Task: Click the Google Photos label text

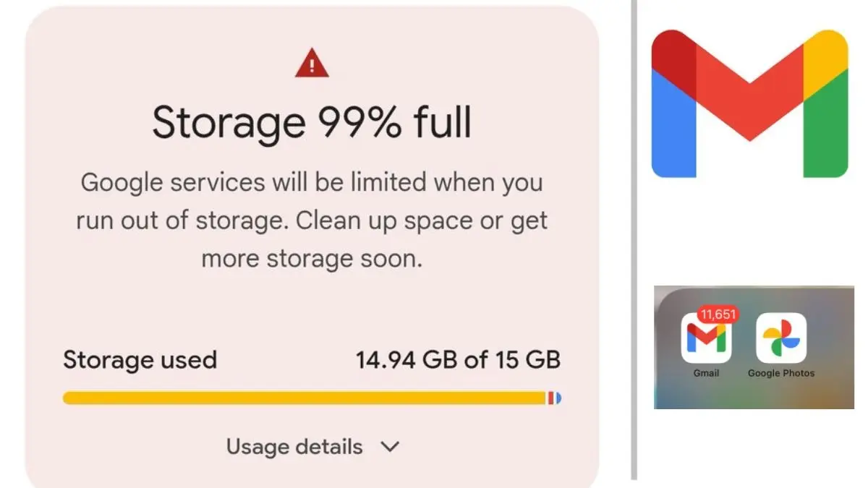Action: (781, 373)
